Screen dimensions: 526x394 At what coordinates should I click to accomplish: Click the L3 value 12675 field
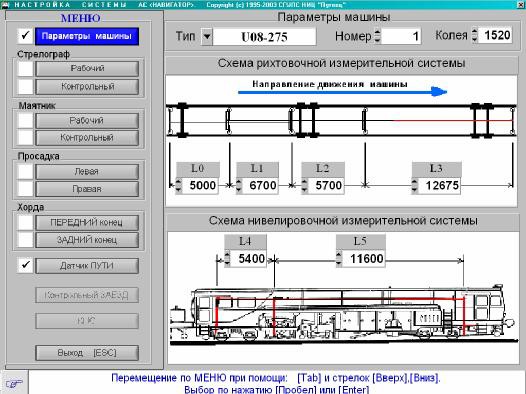[x=440, y=185]
